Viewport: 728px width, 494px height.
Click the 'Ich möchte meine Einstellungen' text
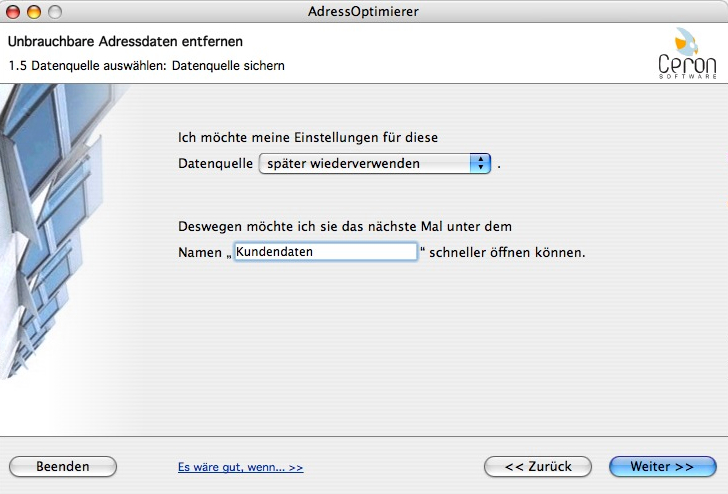point(308,136)
